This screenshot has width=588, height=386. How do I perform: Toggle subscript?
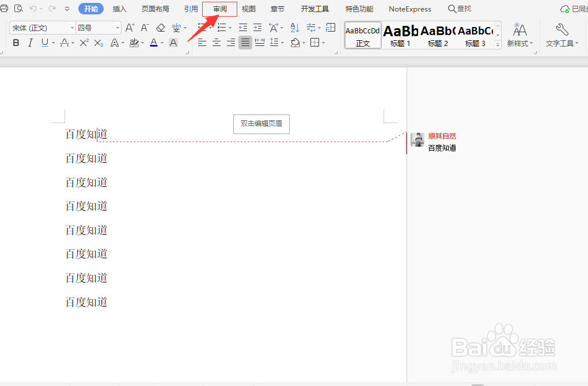[x=98, y=43]
